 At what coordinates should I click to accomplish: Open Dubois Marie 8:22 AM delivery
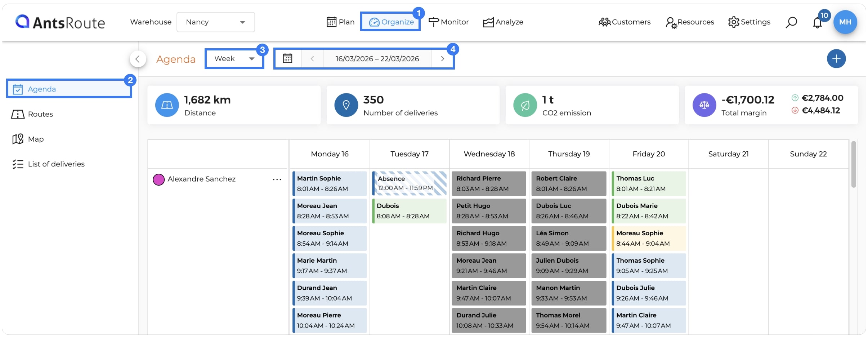[649, 211]
